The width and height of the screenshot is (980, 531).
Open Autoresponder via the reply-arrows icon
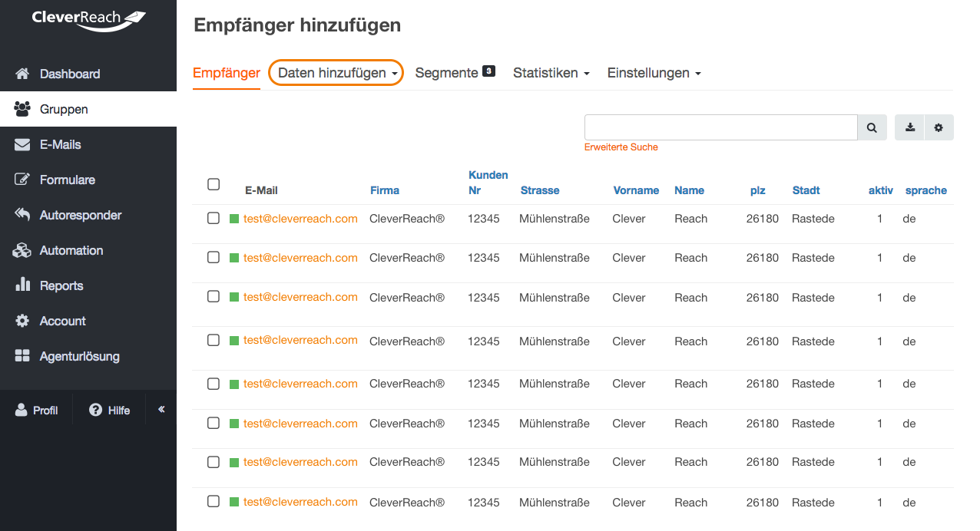22,215
